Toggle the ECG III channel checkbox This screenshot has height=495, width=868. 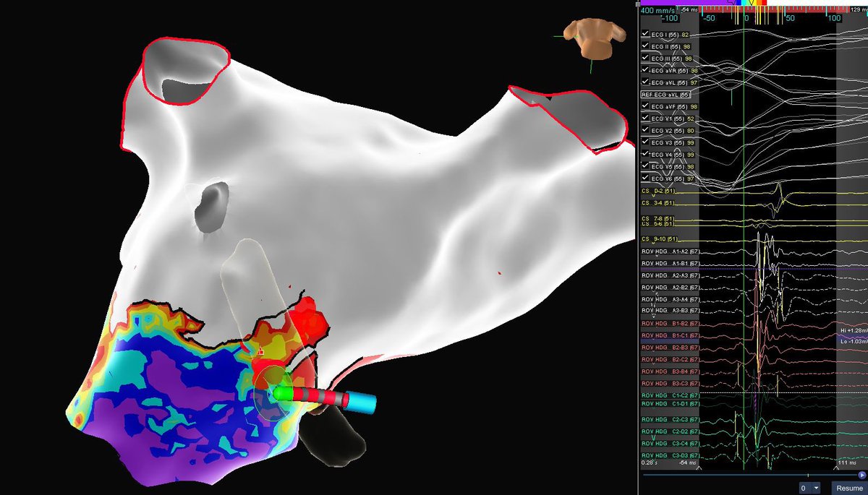[646, 58]
